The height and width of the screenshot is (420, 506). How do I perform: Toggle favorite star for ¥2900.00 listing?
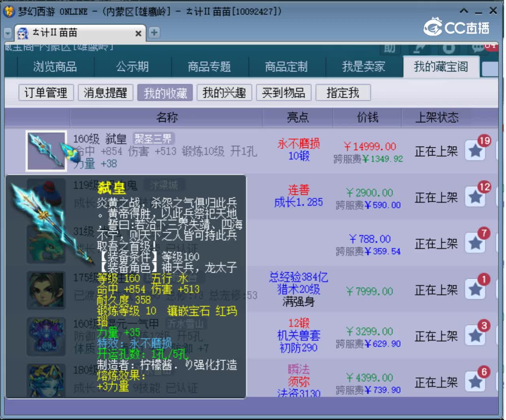click(475, 197)
